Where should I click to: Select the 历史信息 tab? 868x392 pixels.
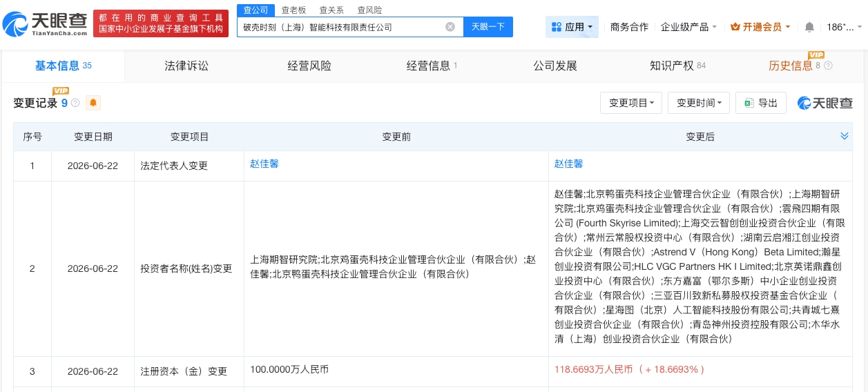pos(800,66)
